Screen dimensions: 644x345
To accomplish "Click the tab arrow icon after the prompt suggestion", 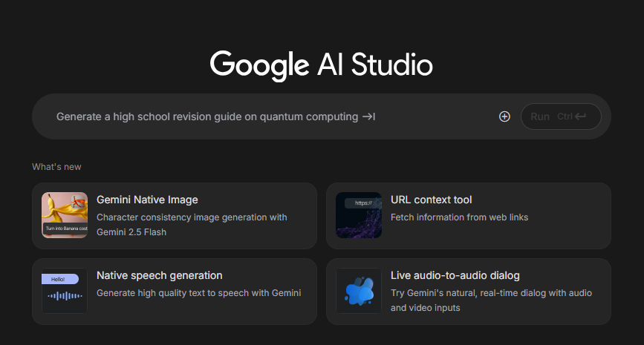I will click(x=369, y=117).
